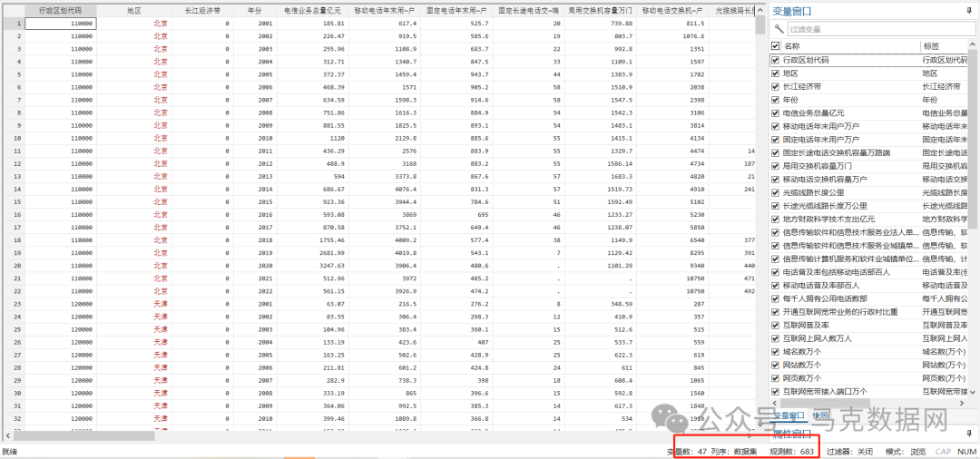The image size is (980, 459).
Task: Click the CAP status indicator
Action: coord(943,451)
